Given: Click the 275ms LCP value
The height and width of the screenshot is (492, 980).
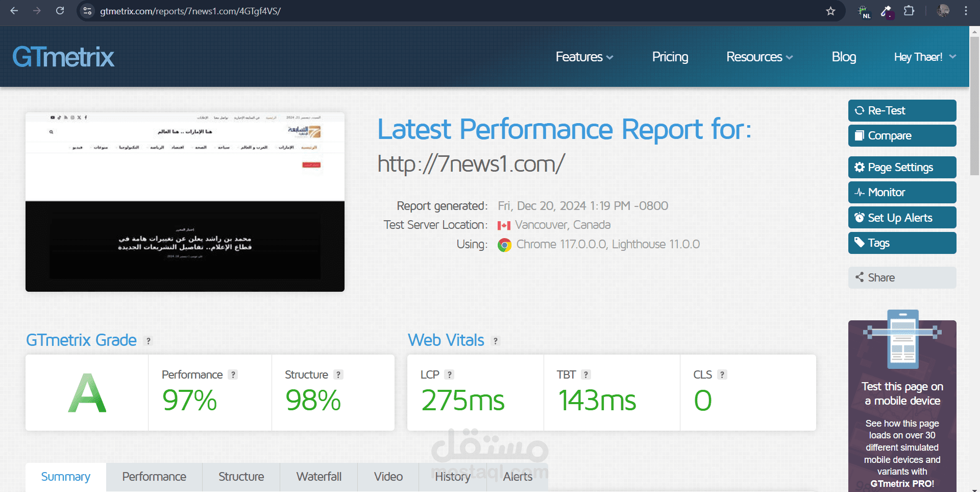Looking at the screenshot, I should (463, 400).
